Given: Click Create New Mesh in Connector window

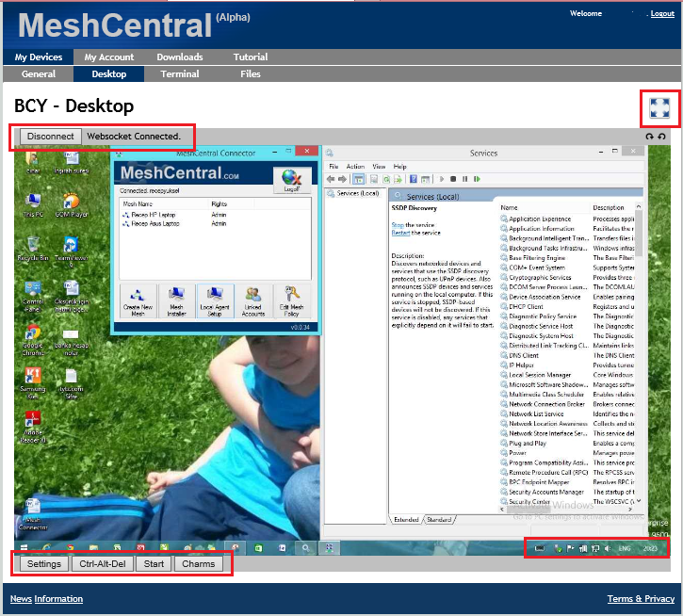Looking at the screenshot, I should tap(138, 301).
